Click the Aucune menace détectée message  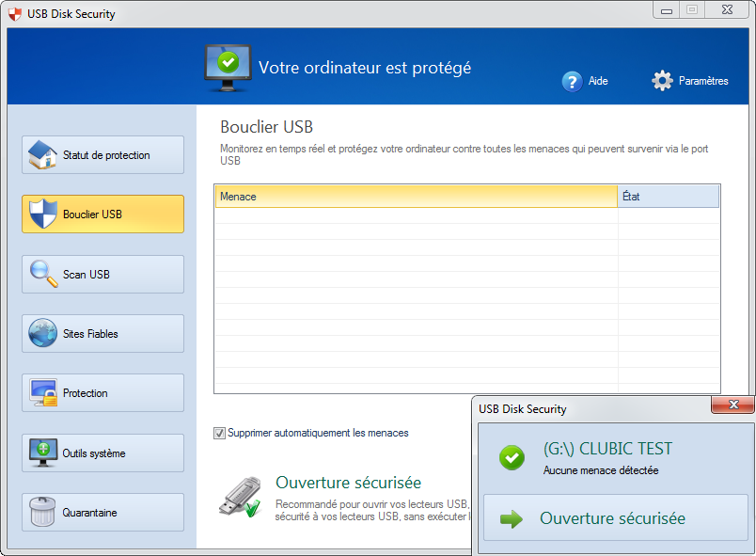[x=601, y=470]
